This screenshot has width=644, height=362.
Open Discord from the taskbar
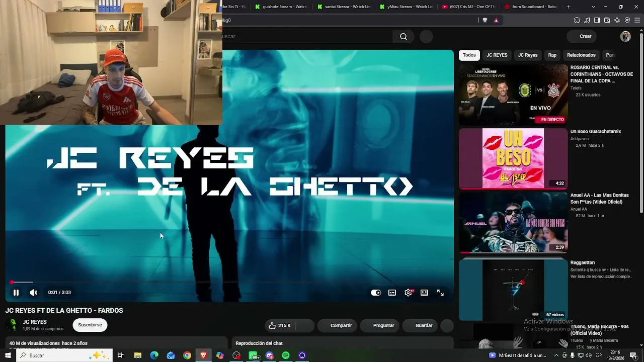click(270, 355)
